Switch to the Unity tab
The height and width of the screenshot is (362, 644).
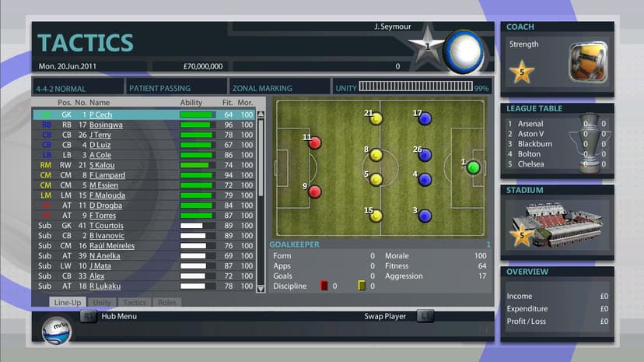[102, 302]
